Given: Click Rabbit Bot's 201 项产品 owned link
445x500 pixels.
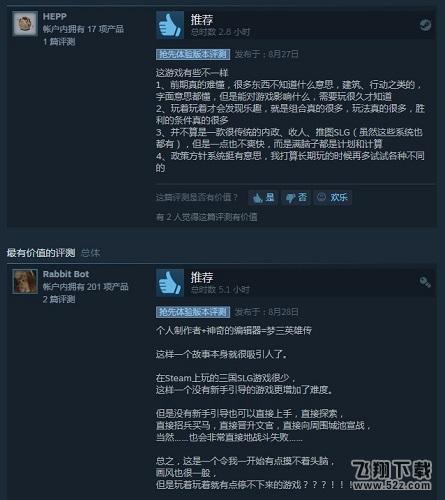Looking at the screenshot, I should coord(85,287).
